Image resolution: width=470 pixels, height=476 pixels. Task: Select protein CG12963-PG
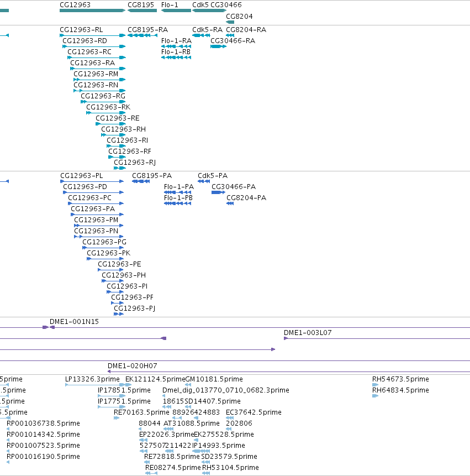(103, 248)
